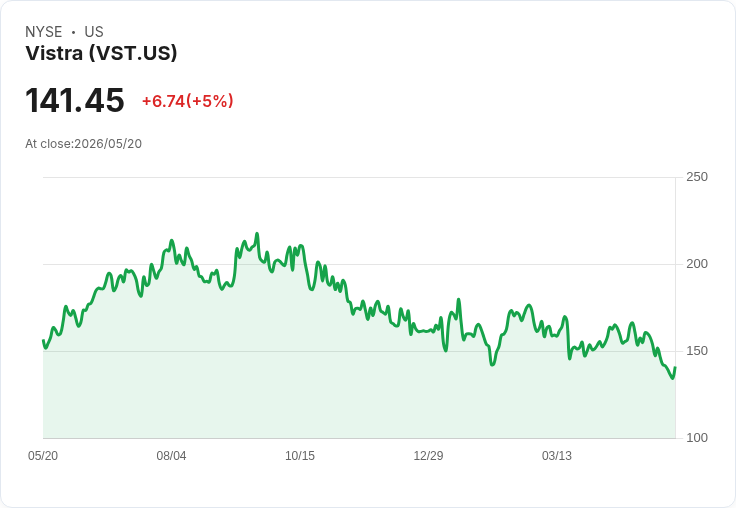This screenshot has height=508, width=736.
Task: Click the chart line's final rightmost point
Action: [x=675, y=368]
